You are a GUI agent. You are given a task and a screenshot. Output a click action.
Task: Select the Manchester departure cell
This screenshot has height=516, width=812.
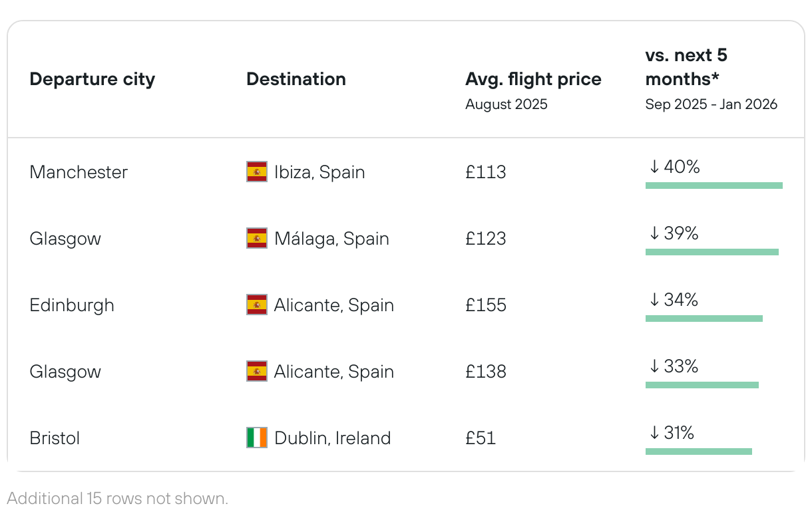click(x=79, y=172)
